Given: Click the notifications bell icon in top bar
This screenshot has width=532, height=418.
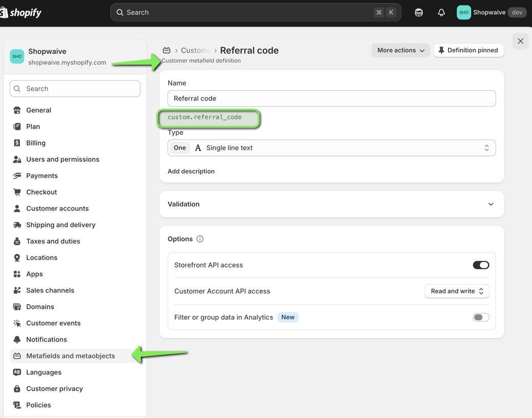Looking at the screenshot, I should [x=441, y=12].
